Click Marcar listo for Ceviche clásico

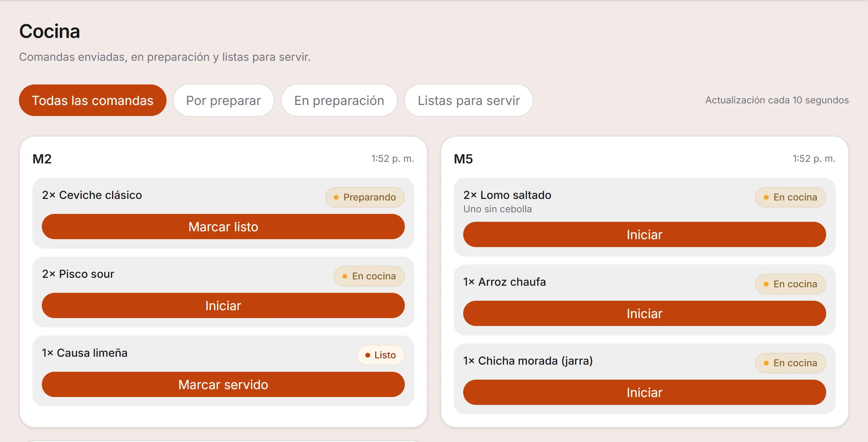point(223,227)
